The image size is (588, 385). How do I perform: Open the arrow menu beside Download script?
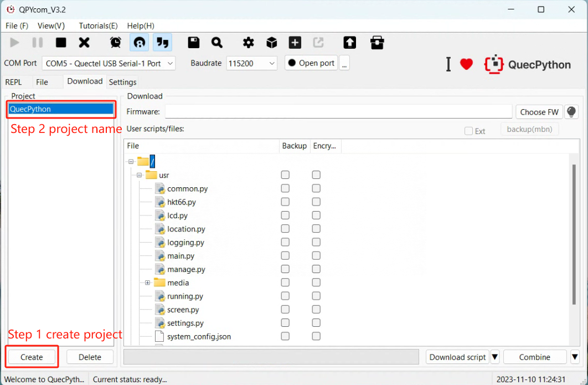tap(494, 357)
